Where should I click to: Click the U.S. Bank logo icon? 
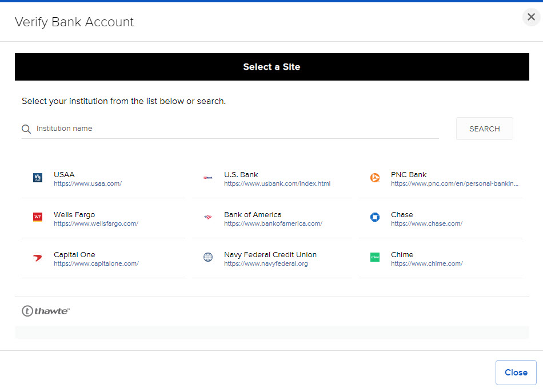(x=208, y=178)
